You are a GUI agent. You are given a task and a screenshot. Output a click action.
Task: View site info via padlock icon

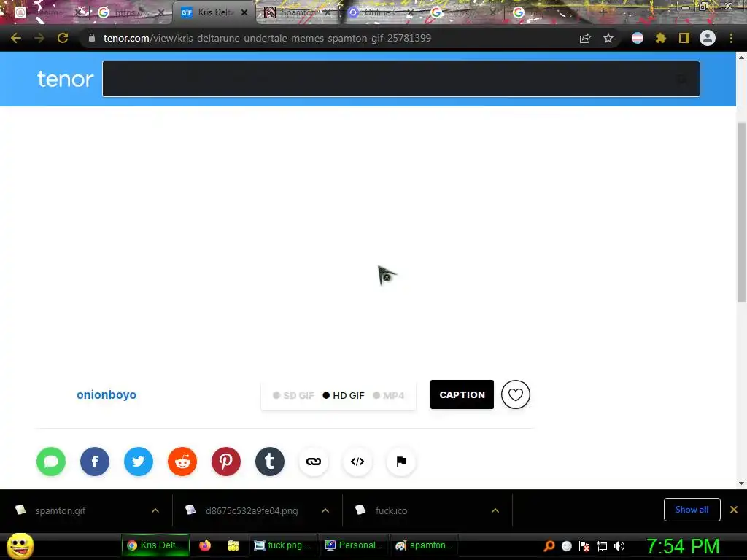[x=92, y=38]
